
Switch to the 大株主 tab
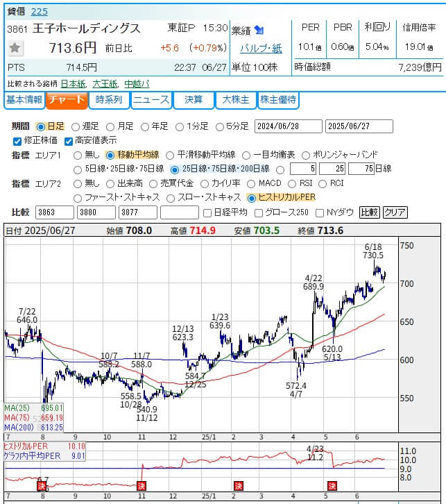(x=236, y=100)
